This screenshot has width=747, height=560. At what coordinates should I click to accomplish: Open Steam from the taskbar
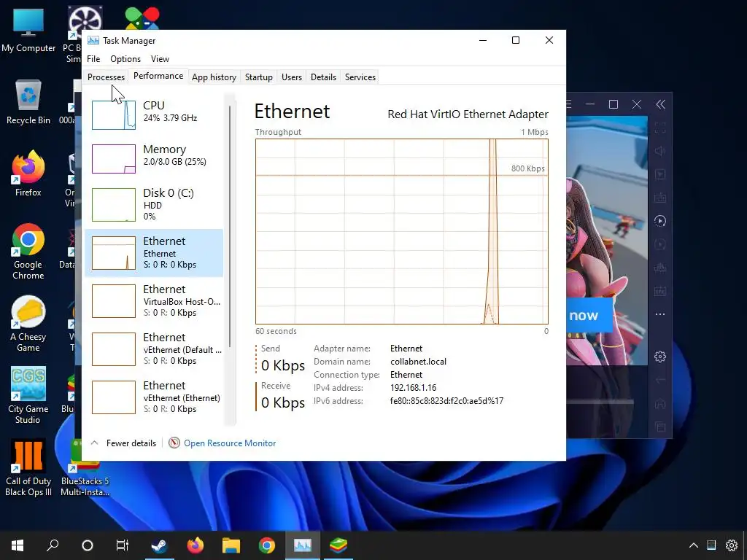(159, 545)
